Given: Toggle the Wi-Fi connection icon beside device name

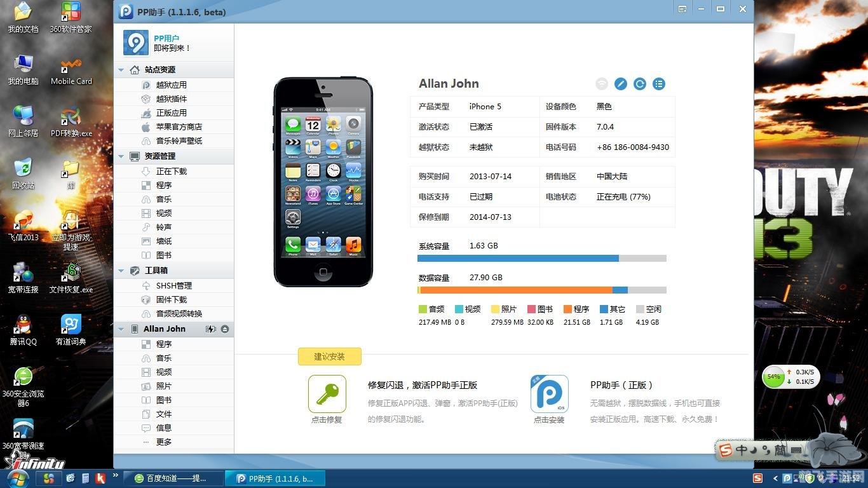Looking at the screenshot, I should pyautogui.click(x=602, y=84).
